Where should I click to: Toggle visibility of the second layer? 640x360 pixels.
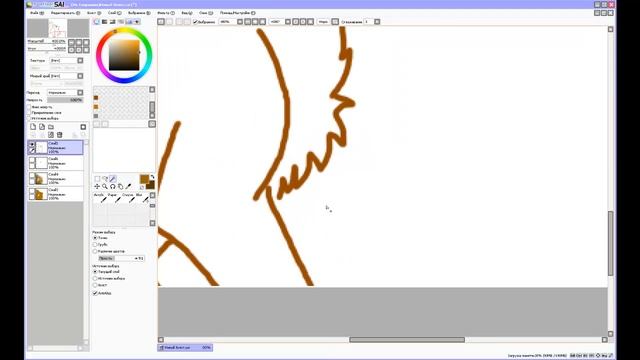[x=32, y=160]
